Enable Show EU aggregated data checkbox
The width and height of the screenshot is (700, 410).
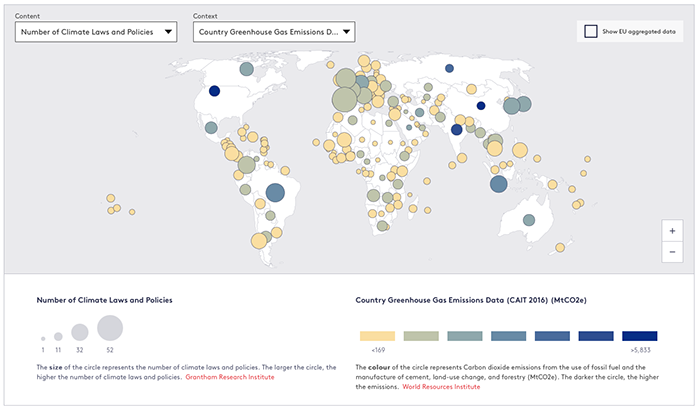tap(592, 32)
